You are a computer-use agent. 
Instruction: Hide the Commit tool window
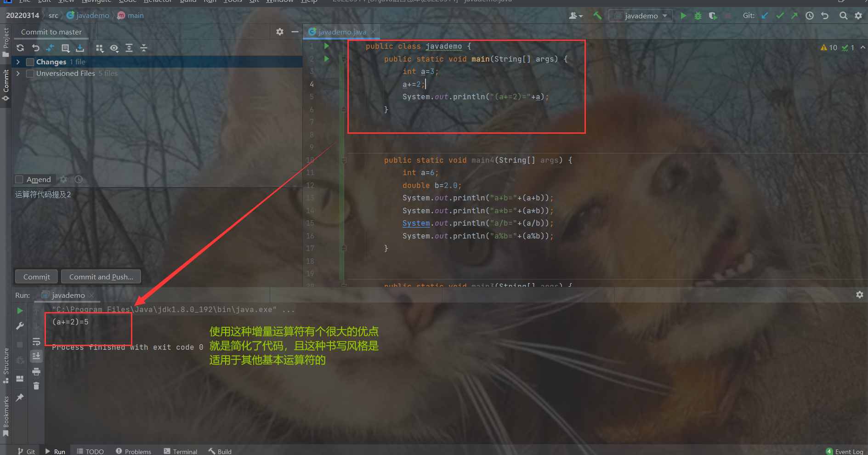[x=295, y=32]
